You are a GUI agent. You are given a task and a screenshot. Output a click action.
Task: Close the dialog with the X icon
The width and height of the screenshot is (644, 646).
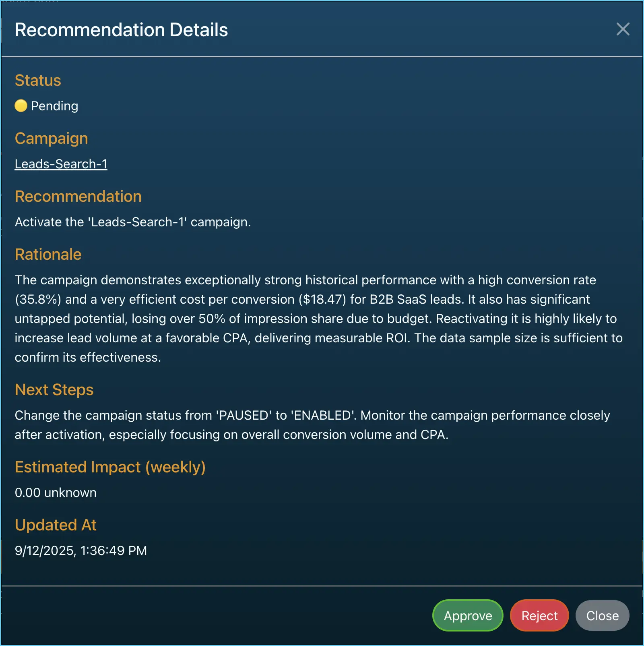click(x=623, y=29)
